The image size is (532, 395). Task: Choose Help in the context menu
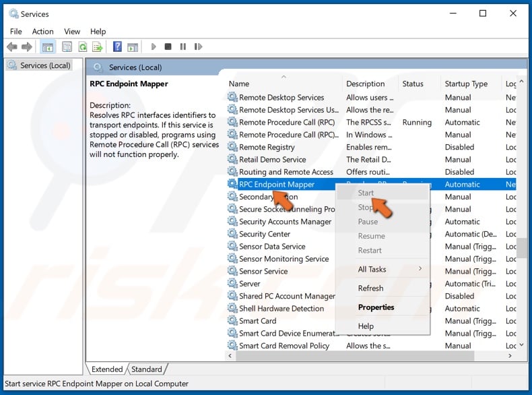click(383, 326)
